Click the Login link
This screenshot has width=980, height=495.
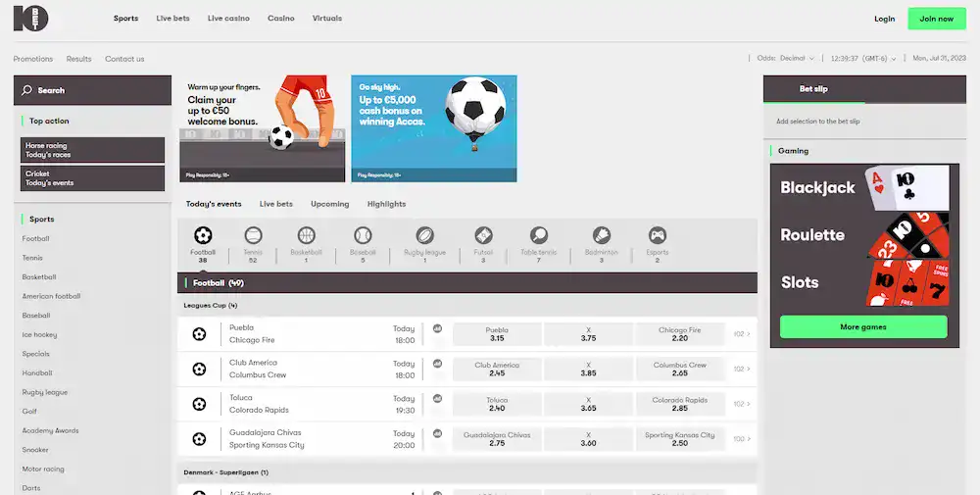pyautogui.click(x=884, y=19)
